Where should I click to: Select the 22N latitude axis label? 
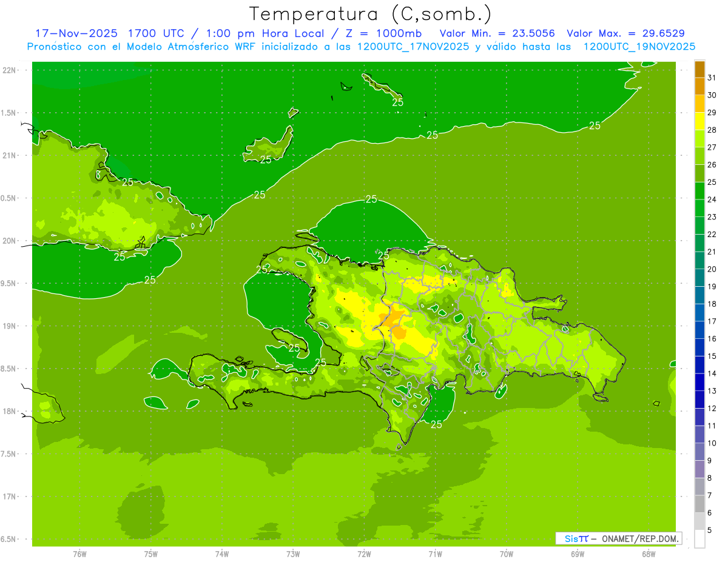[10, 70]
